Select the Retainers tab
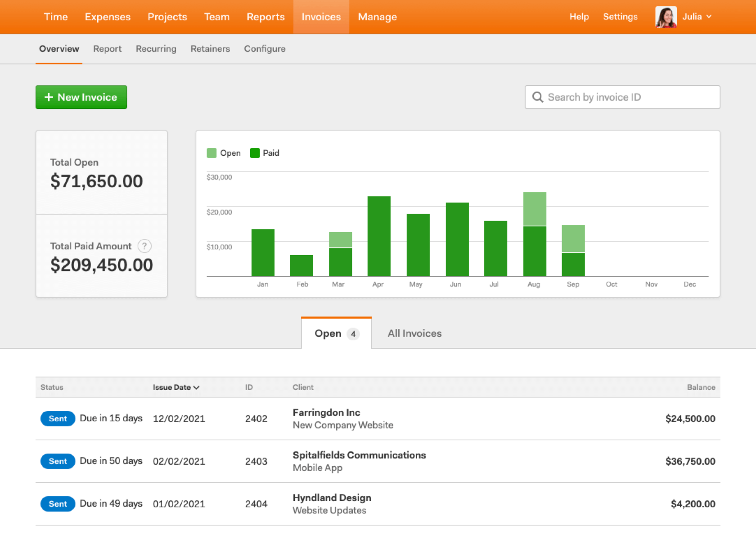The height and width of the screenshot is (540, 756). [210, 49]
